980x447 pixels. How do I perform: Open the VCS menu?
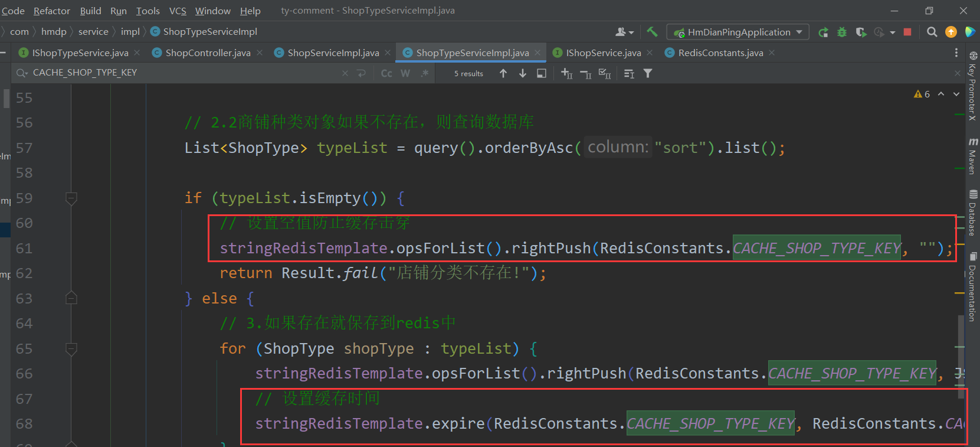(178, 11)
